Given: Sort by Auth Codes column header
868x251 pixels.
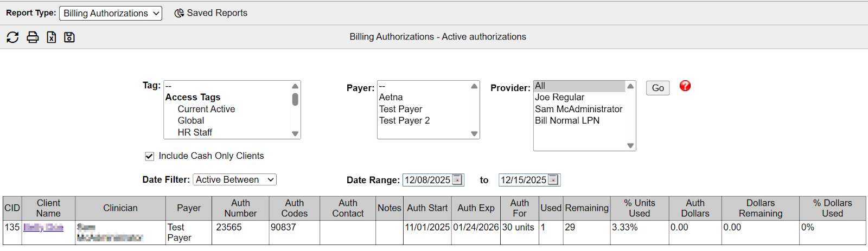Looking at the screenshot, I should point(295,208).
